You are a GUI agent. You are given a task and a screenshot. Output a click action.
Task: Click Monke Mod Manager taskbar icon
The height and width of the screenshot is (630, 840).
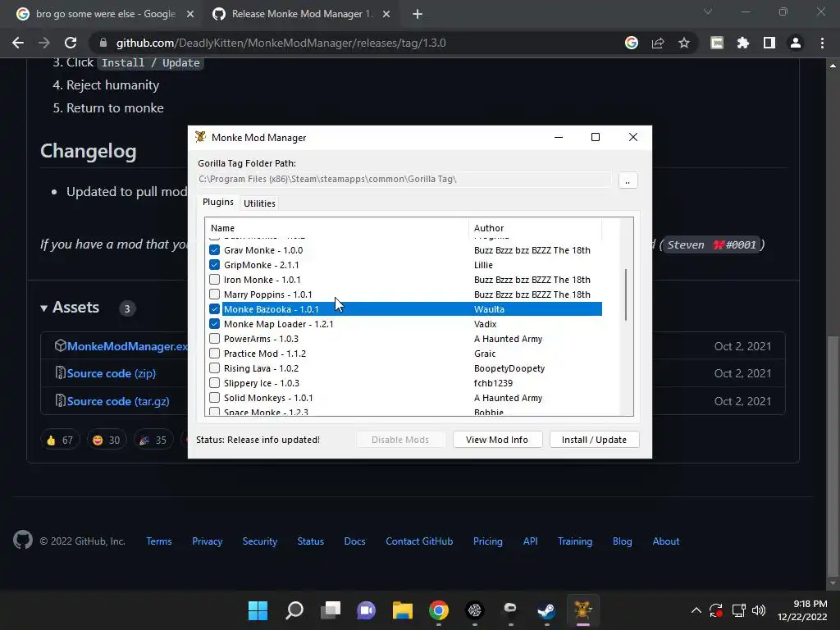click(x=583, y=610)
